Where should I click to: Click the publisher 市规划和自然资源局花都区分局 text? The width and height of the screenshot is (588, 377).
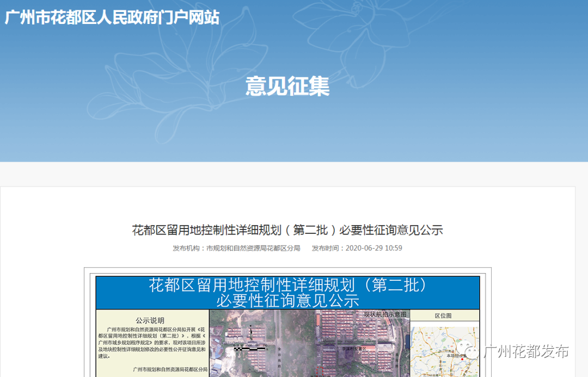(253, 248)
